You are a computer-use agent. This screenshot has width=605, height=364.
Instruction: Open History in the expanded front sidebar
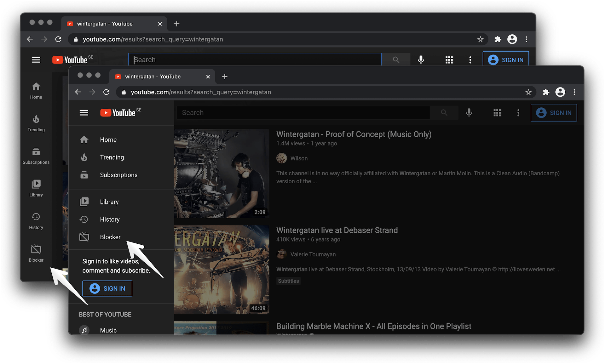(x=110, y=219)
